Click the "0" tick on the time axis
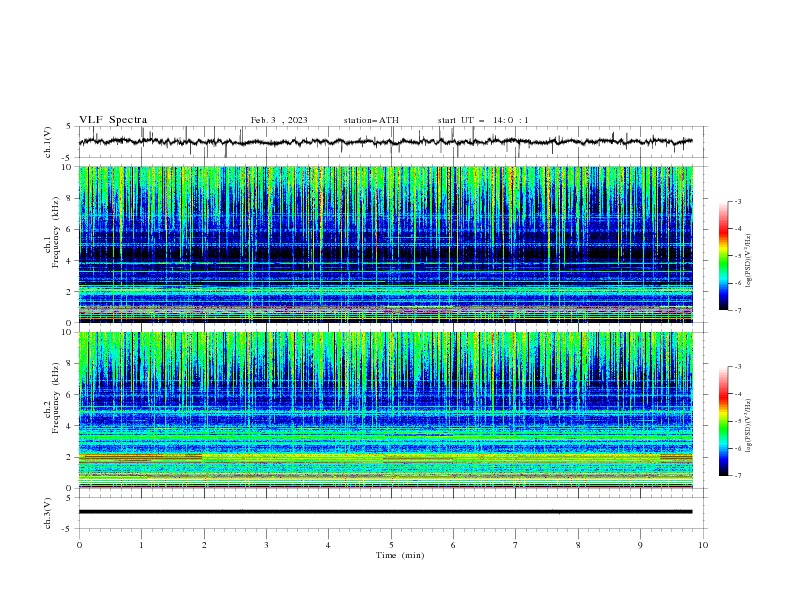Viewport: 792px width, 612px height. (79, 545)
